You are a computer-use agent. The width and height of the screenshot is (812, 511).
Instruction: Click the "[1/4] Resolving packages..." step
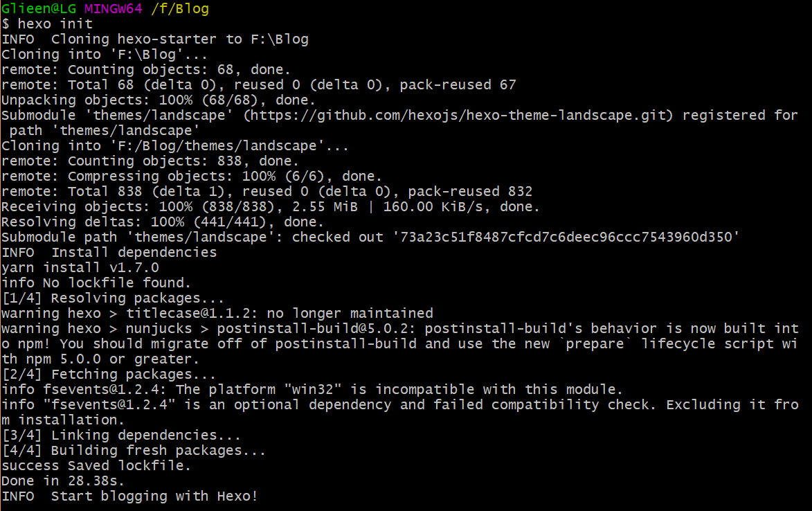[113, 298]
